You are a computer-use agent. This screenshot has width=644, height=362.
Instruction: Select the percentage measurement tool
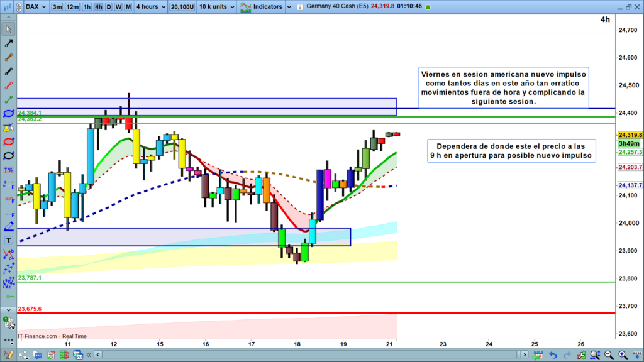pos(8,170)
